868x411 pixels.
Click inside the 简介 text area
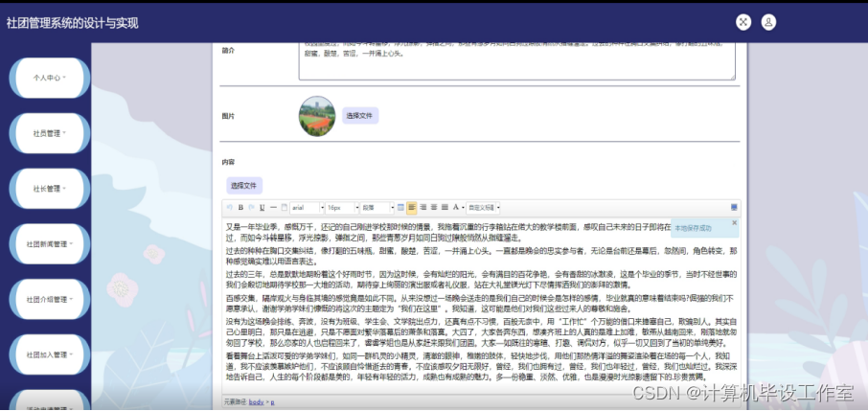point(517,61)
